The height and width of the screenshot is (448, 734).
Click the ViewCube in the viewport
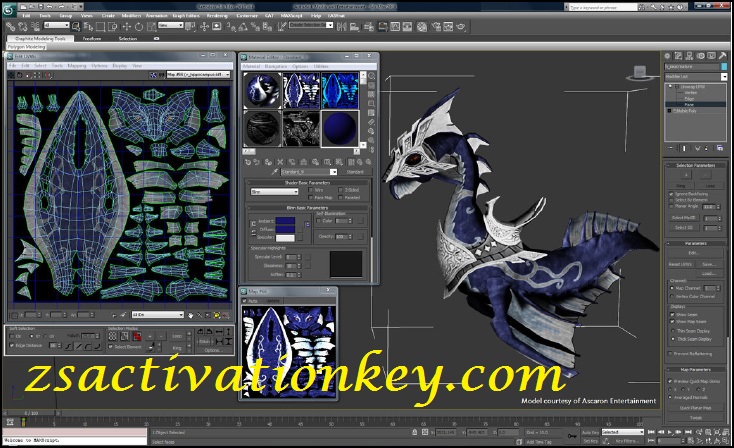pyautogui.click(x=640, y=73)
